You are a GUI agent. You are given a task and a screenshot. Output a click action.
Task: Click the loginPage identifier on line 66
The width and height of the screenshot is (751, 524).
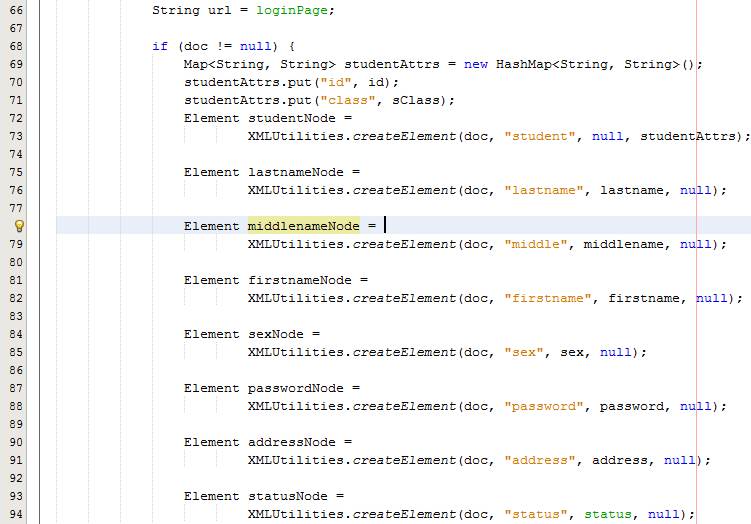pos(292,10)
